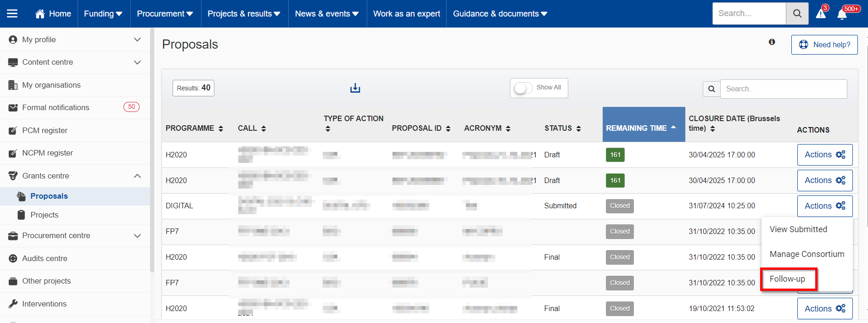
Task: Click the Formal notifications envelope icon
Action: tap(13, 108)
